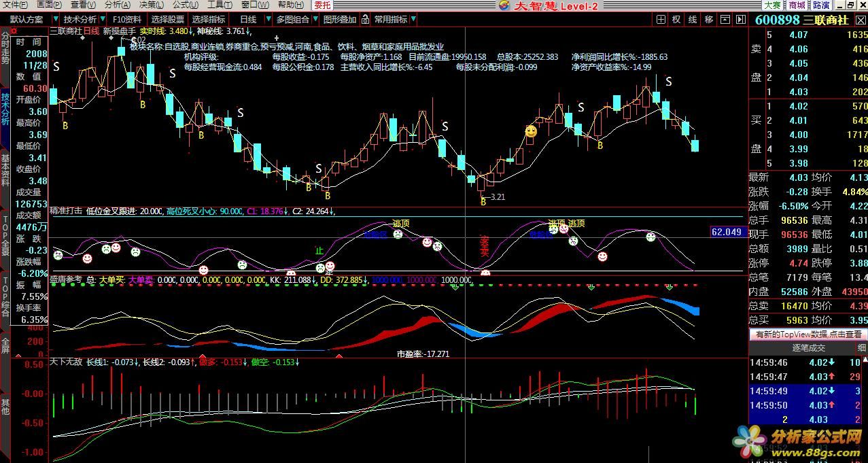Viewport: 868px width, 463px height.
Task: Click the 线 drawing icon
Action: (x=693, y=20)
